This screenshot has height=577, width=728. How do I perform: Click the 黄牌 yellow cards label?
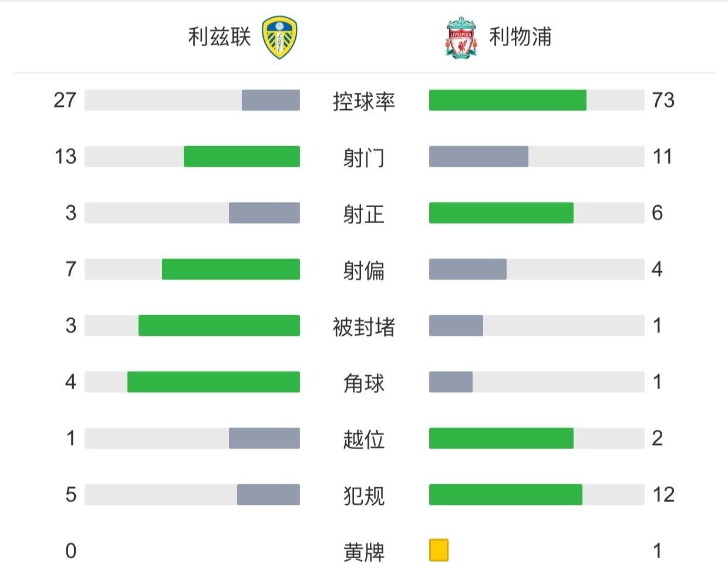(x=364, y=552)
